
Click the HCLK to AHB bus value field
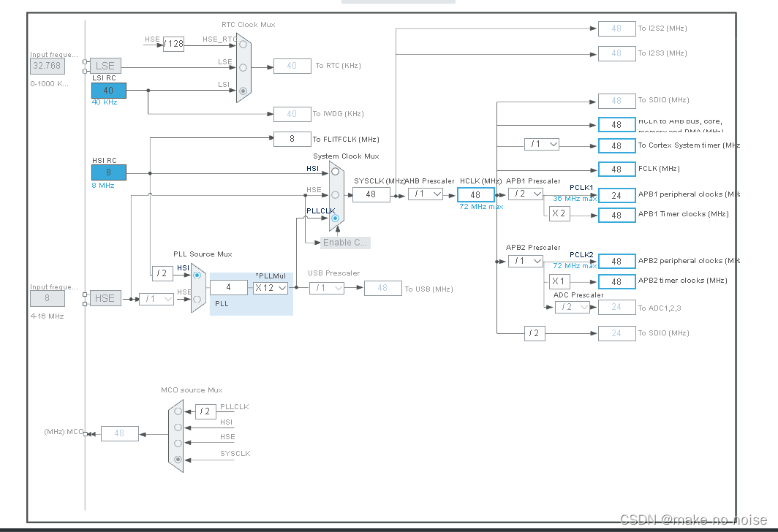(616, 124)
